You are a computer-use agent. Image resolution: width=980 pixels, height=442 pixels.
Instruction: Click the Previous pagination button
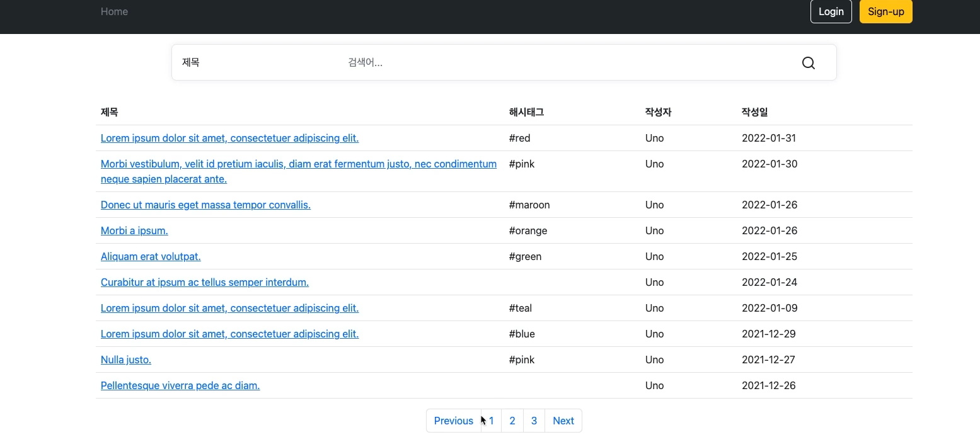(453, 421)
